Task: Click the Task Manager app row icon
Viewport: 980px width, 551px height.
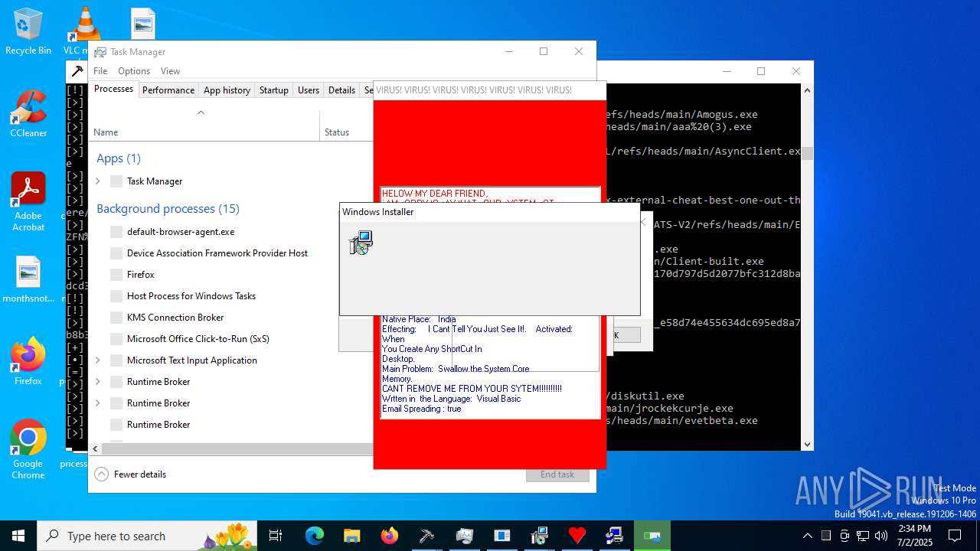Action: 116,181
